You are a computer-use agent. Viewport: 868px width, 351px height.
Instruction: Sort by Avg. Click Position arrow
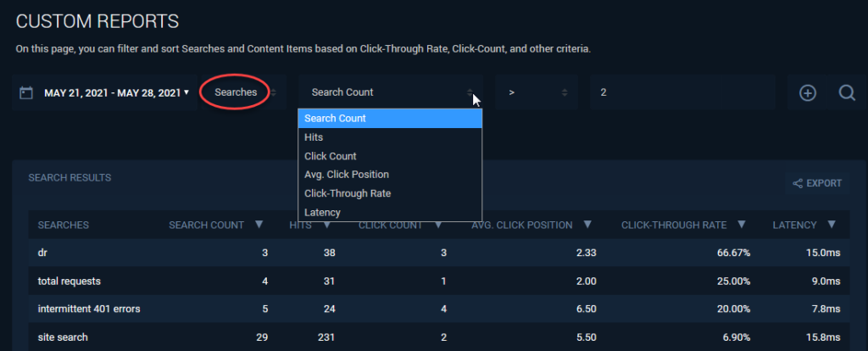click(588, 225)
